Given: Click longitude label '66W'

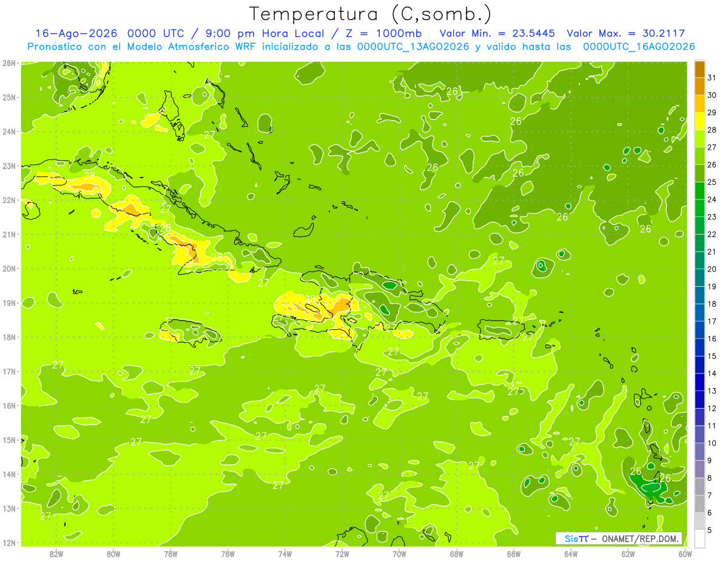Looking at the screenshot, I should point(514,554).
